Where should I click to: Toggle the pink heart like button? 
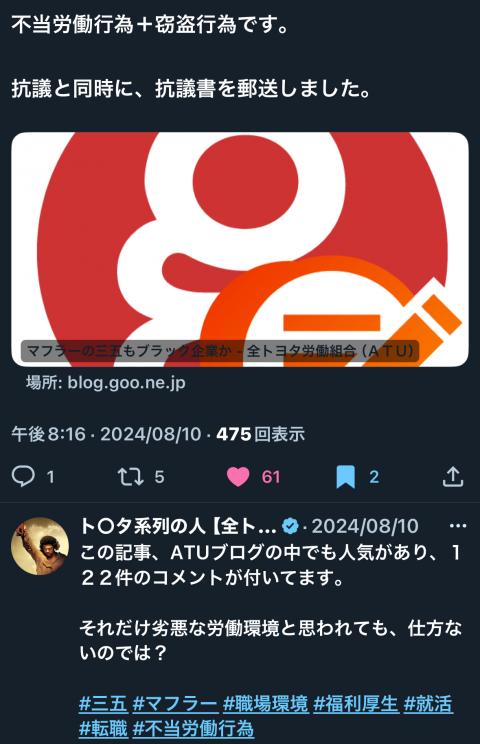pos(238,476)
